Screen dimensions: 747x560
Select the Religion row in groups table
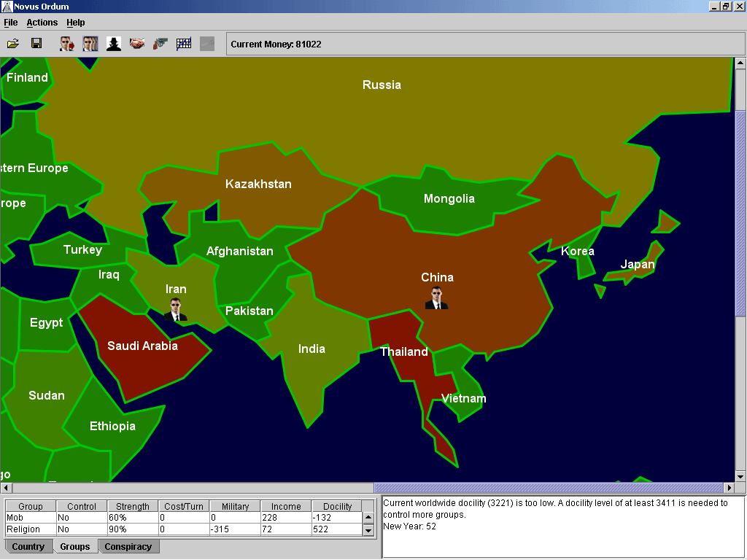(x=182, y=529)
